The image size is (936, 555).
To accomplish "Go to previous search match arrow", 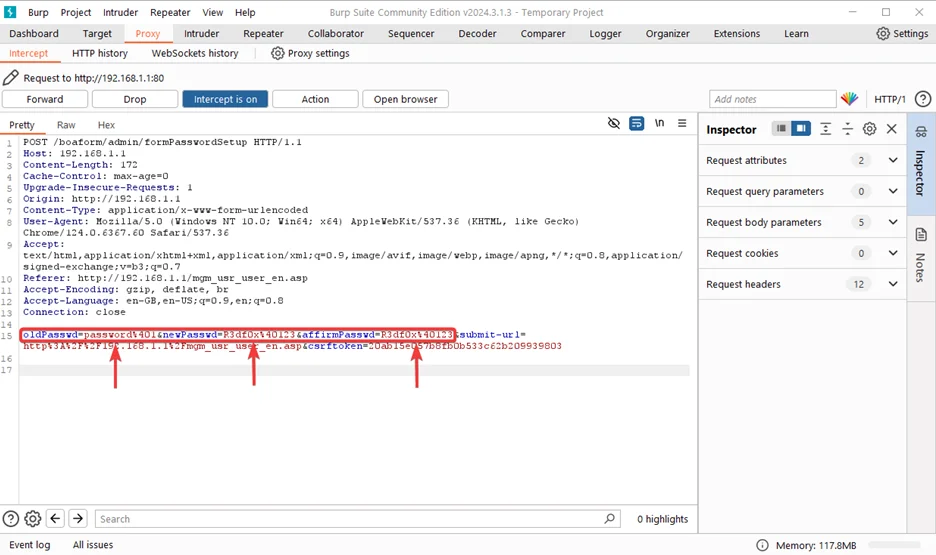I will point(56,518).
